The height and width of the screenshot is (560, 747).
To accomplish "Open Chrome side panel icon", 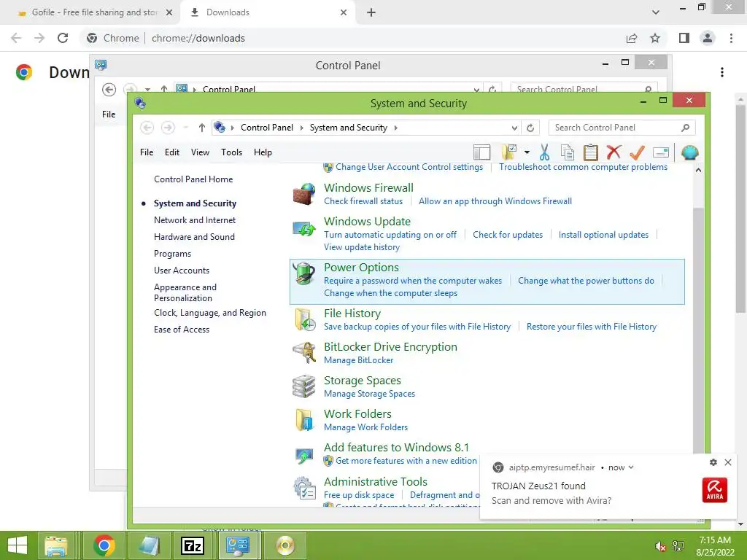I will point(684,38).
